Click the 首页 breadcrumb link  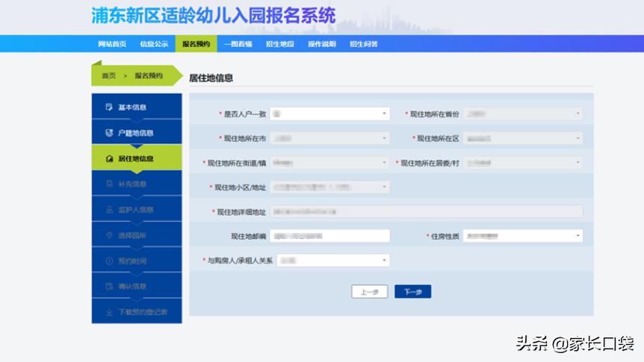point(109,76)
